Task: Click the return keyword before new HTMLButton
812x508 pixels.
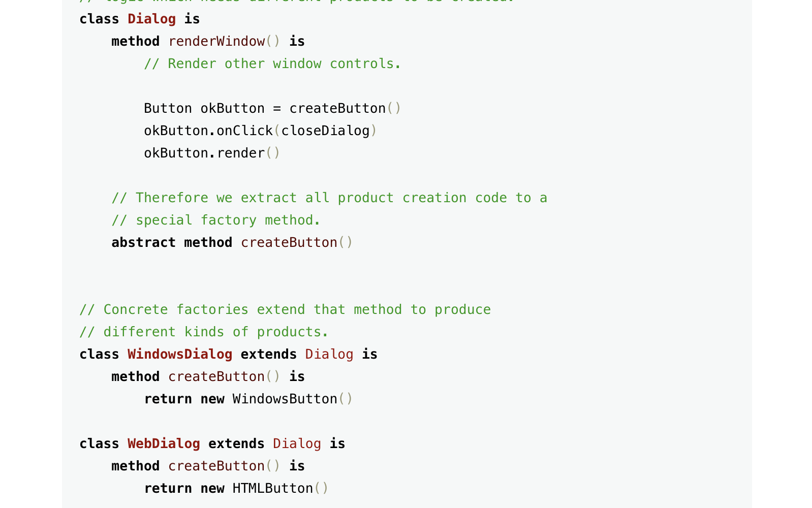Action: click(x=168, y=489)
